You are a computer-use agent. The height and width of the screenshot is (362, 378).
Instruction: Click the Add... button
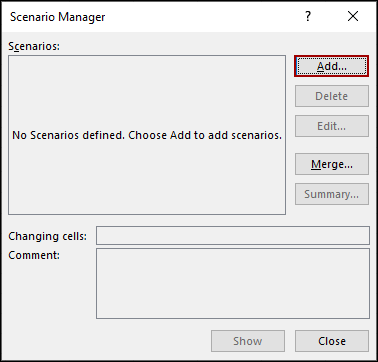pos(332,66)
